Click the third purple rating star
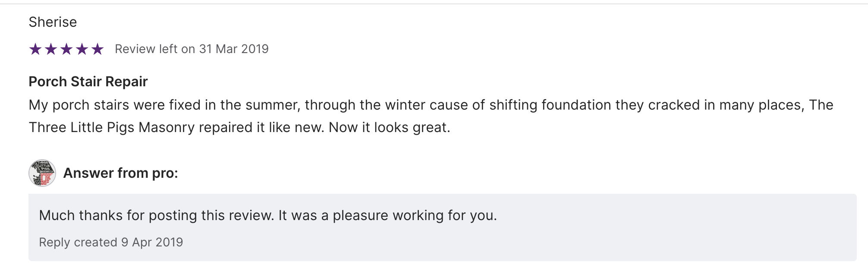868x271 pixels. pyautogui.click(x=66, y=49)
